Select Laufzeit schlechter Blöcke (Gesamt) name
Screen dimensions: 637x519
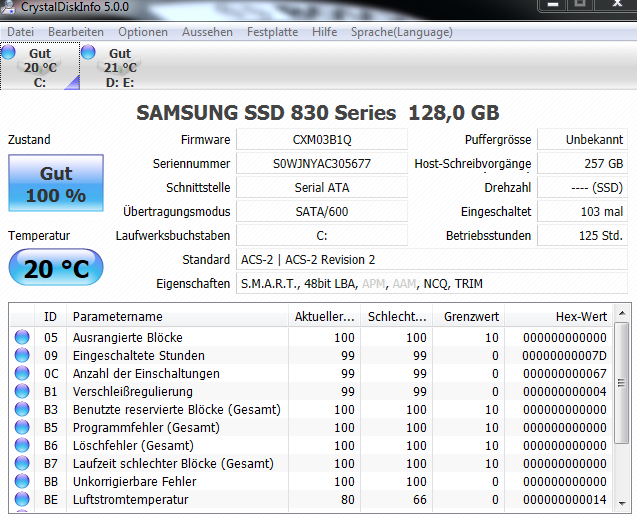[173, 463]
